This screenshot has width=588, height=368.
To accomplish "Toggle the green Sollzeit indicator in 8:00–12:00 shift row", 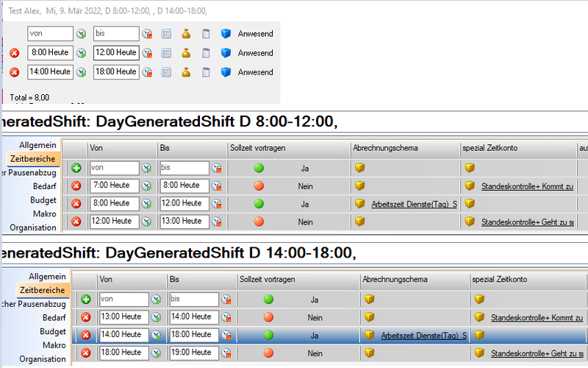I will (x=259, y=204).
